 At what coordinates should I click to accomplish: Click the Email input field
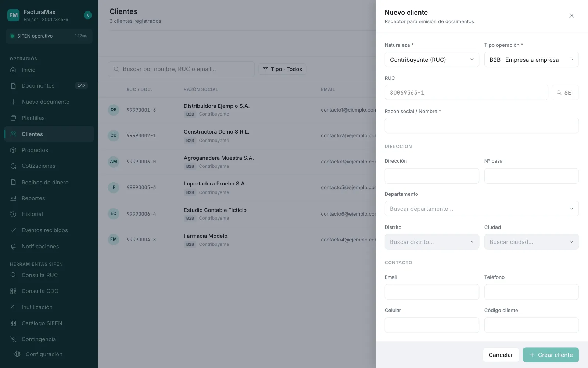(432, 292)
